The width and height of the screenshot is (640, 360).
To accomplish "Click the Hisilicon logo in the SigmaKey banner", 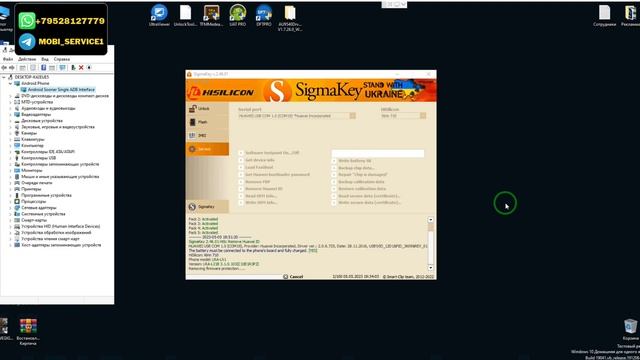I will tap(221, 92).
